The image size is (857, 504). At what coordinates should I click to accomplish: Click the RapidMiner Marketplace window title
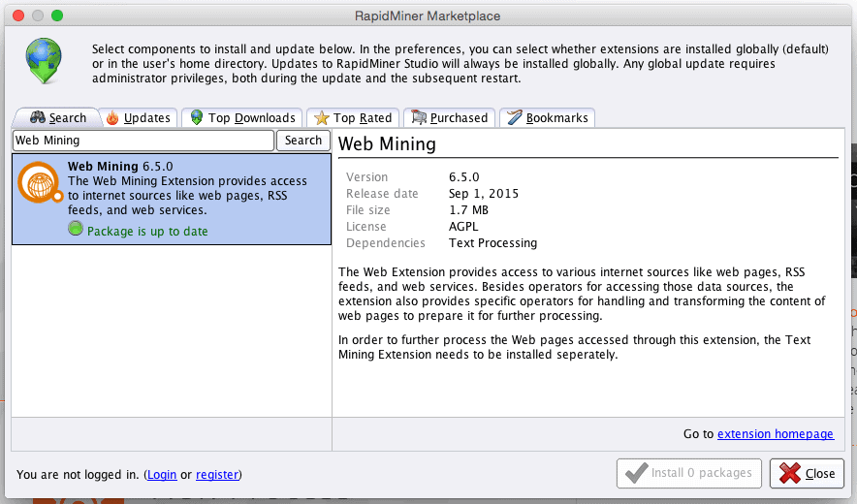428,16
